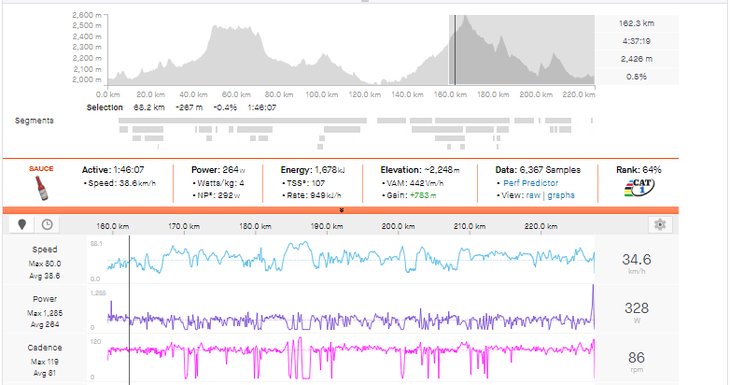730x385 pixels.
Task: Click the Sauce hot sauce bottle icon
Action: pos(42,188)
